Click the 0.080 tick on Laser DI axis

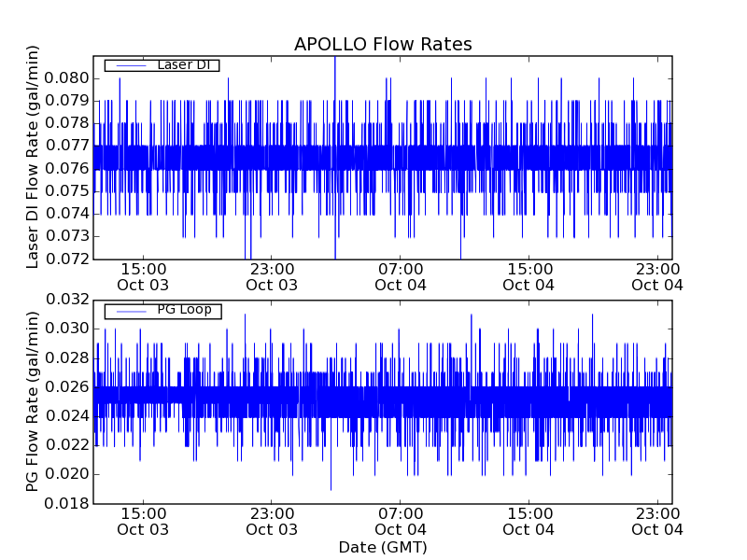click(x=66, y=78)
